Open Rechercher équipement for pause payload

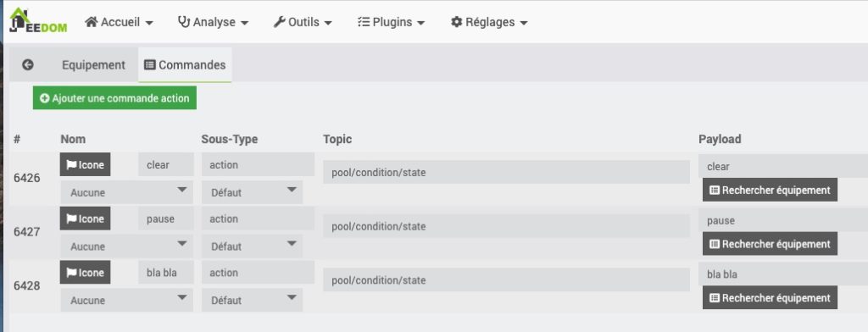(x=770, y=244)
